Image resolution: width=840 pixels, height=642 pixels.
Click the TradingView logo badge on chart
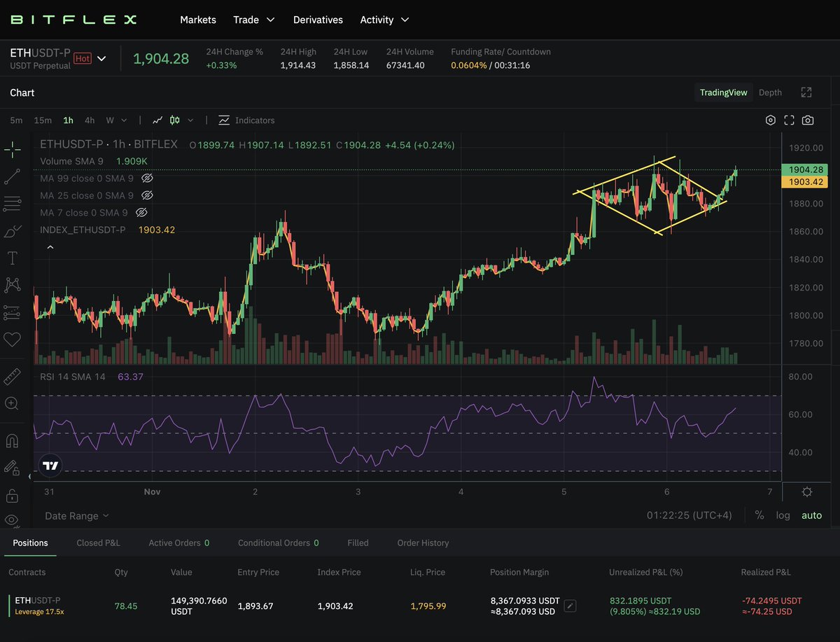50,466
